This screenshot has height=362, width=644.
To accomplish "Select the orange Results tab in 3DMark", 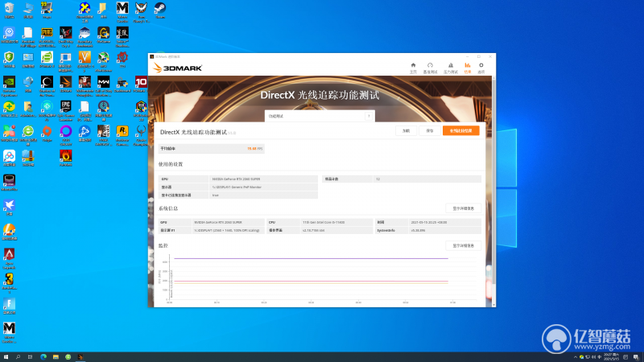I will [468, 68].
